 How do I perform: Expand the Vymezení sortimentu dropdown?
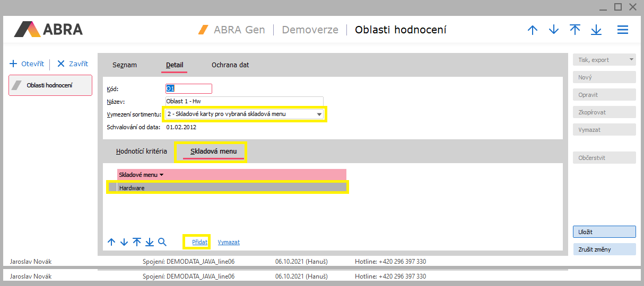(319, 114)
